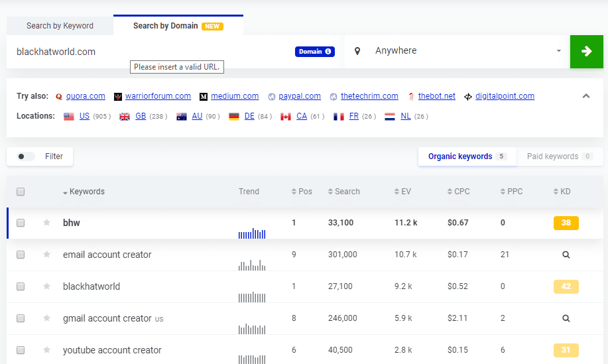Click the GB flag icon
The image size is (608, 364).
pyautogui.click(x=125, y=116)
